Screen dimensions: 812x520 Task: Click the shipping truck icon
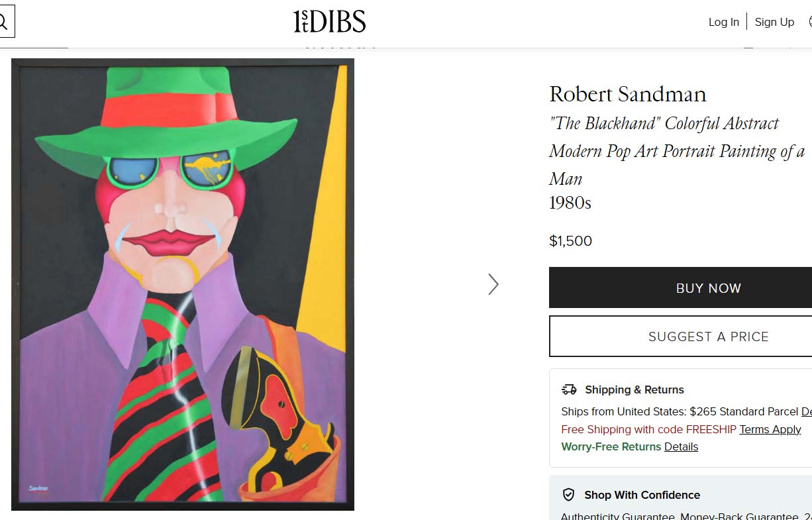(x=569, y=390)
